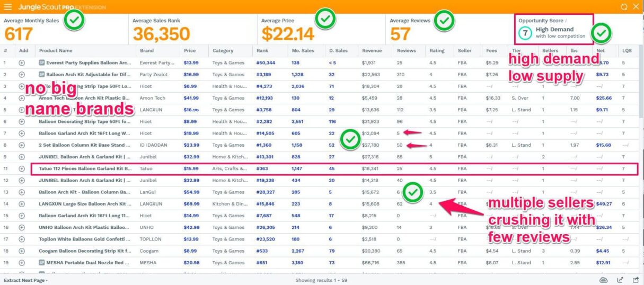
Task: Click rank #363 cell
Action: (263, 168)
